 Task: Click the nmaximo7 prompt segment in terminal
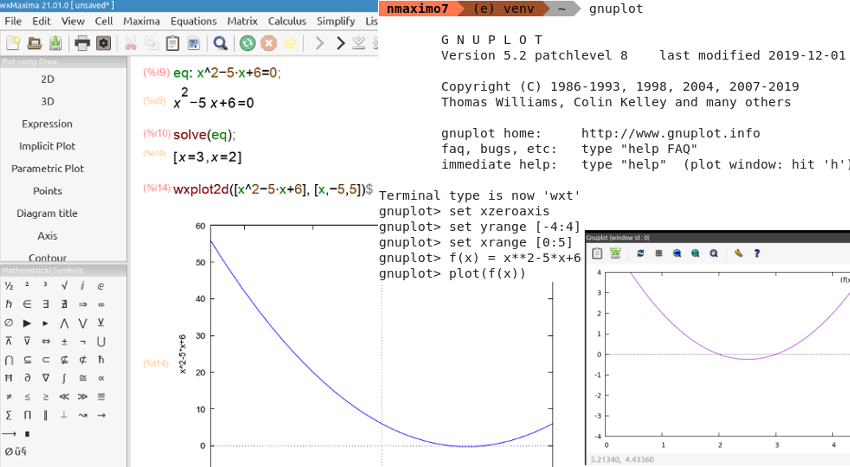[417, 9]
